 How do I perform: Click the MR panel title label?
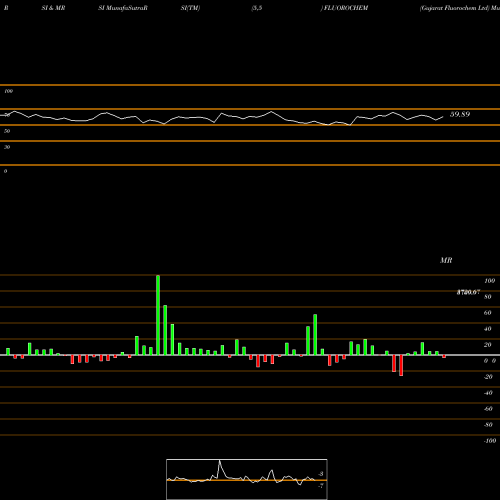click(x=446, y=260)
